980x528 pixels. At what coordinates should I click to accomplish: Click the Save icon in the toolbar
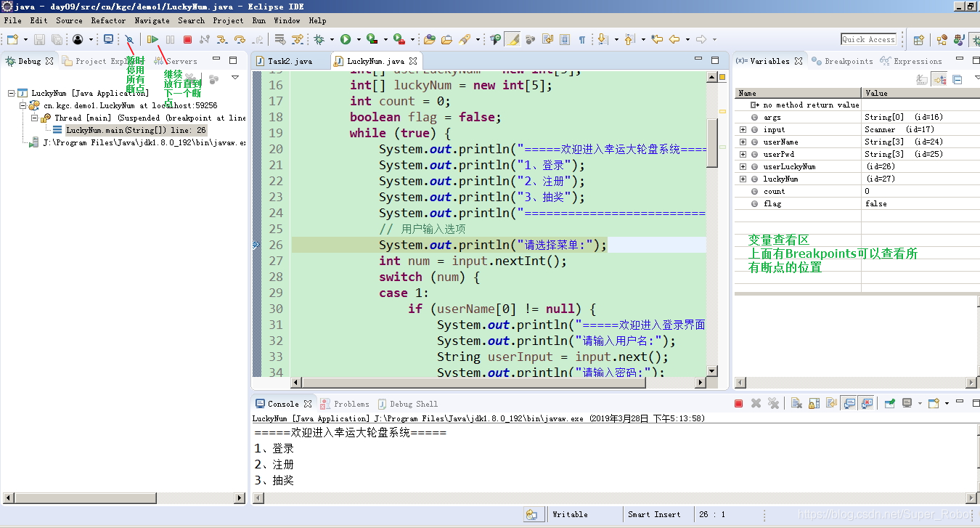pos(39,39)
